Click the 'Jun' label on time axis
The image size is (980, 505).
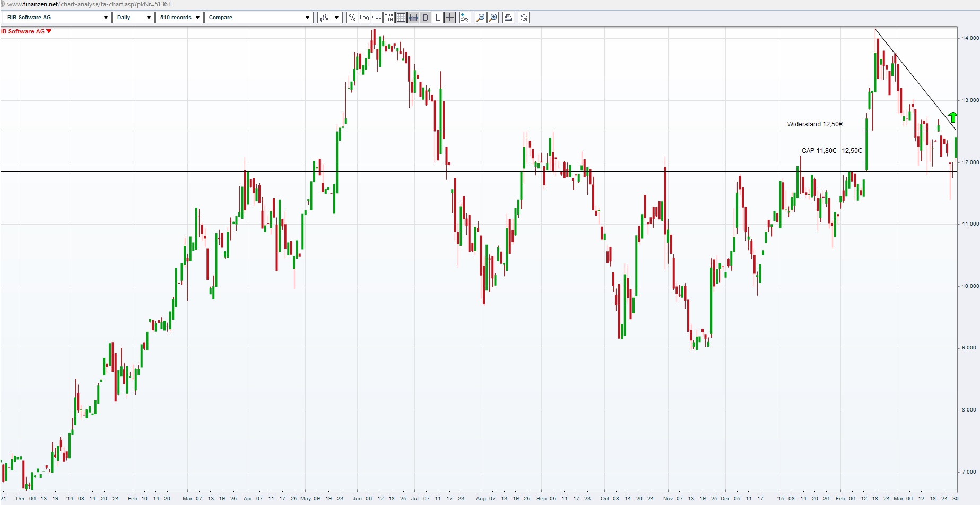(x=357, y=499)
